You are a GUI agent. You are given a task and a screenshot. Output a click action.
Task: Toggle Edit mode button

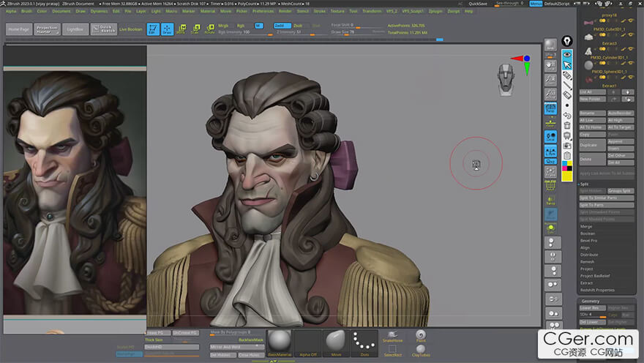click(x=153, y=29)
